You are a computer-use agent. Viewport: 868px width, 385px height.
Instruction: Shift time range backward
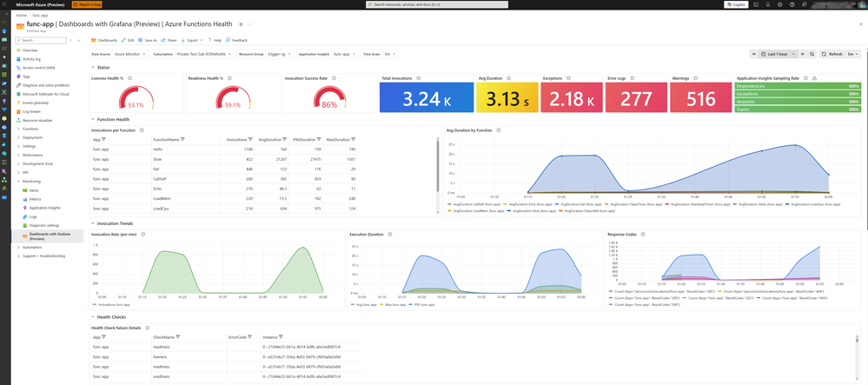(x=753, y=54)
